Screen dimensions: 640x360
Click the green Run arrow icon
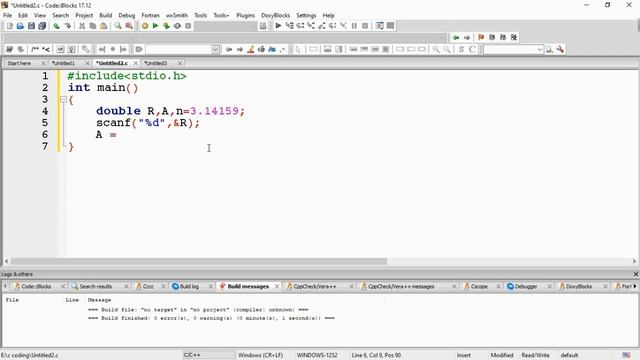click(x=155, y=26)
